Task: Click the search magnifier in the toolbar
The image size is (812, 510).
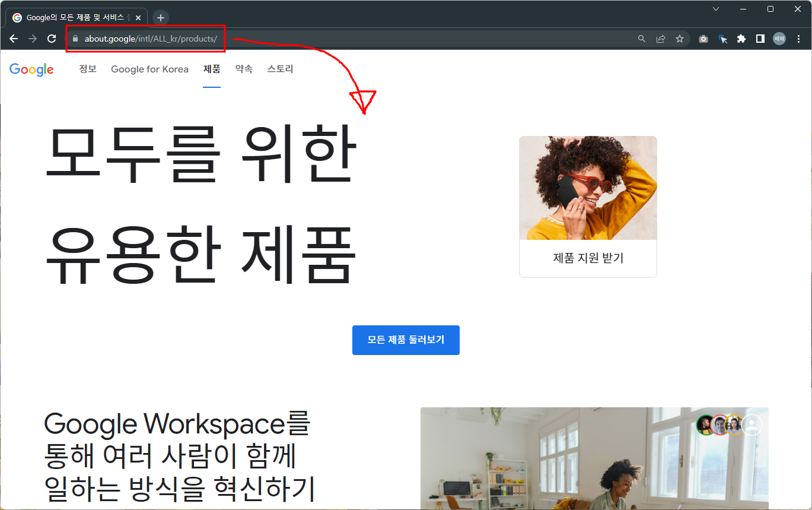Action: click(x=641, y=38)
